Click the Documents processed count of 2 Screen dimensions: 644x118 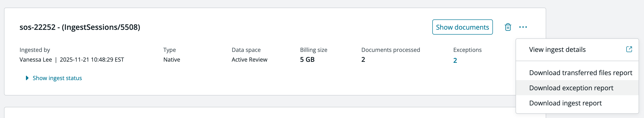(363, 60)
